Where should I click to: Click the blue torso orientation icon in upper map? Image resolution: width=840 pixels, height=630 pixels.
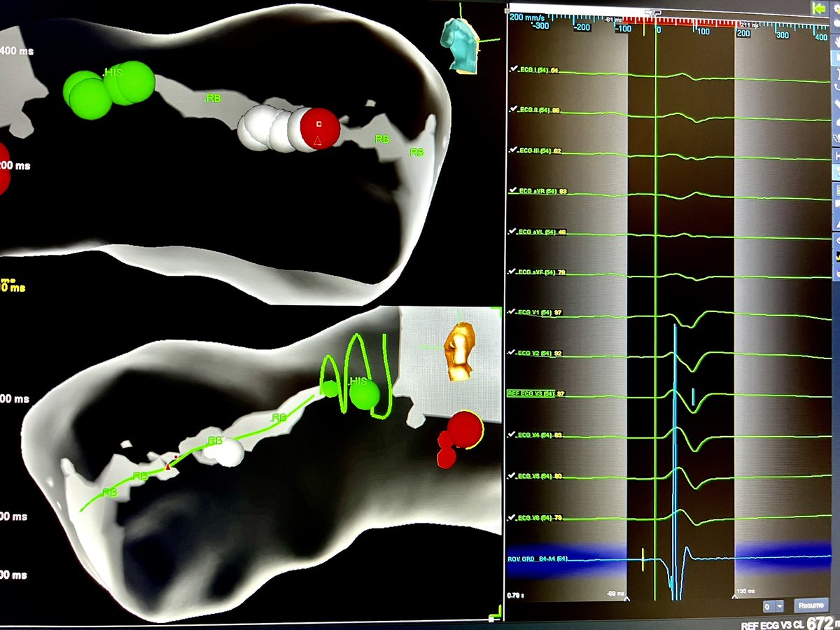click(x=458, y=45)
